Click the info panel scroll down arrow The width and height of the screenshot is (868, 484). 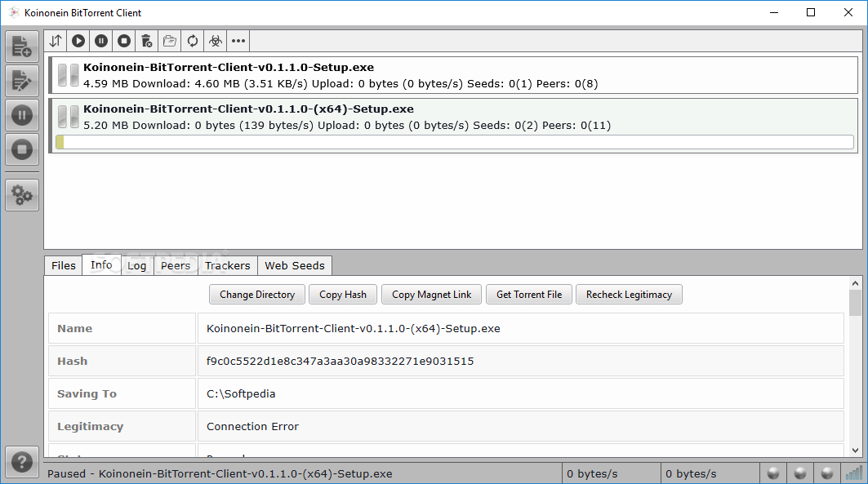point(855,451)
